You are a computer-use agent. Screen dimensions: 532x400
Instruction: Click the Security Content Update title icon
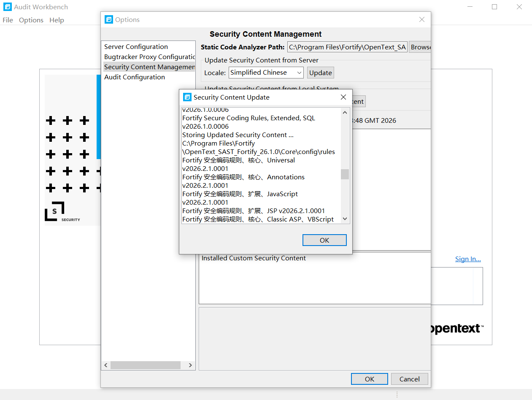(x=187, y=97)
